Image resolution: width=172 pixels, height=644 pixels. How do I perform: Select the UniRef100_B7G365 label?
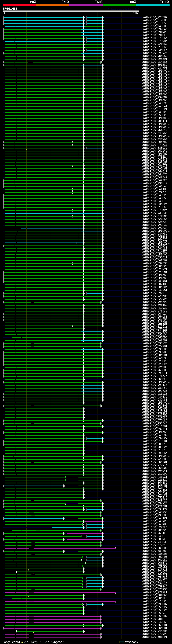(154, 38)
